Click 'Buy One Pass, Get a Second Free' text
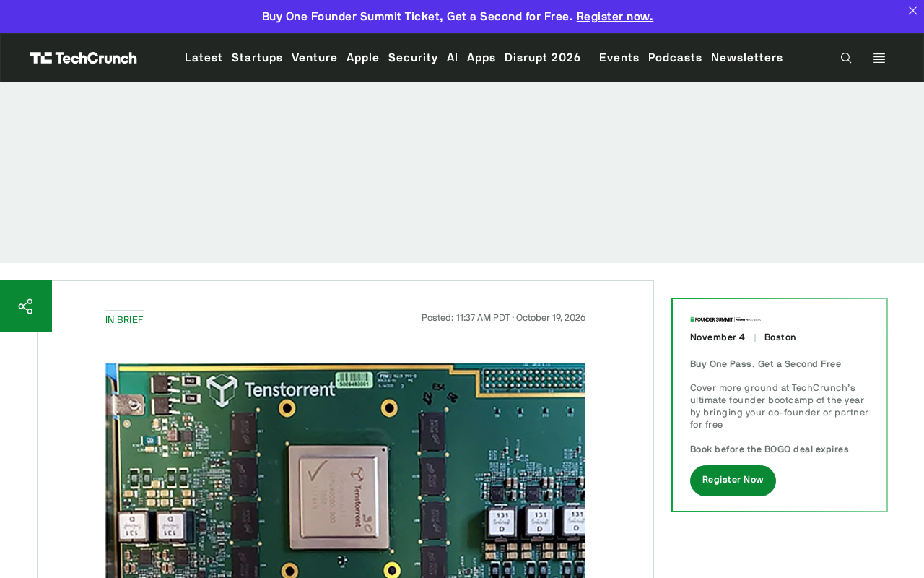The image size is (924, 578). point(765,364)
